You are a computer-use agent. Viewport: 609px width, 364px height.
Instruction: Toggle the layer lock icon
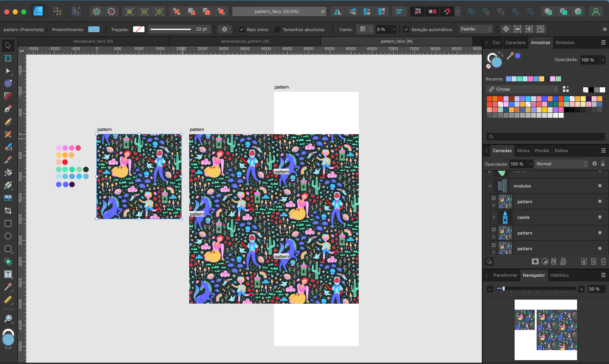pyautogui.click(x=603, y=164)
